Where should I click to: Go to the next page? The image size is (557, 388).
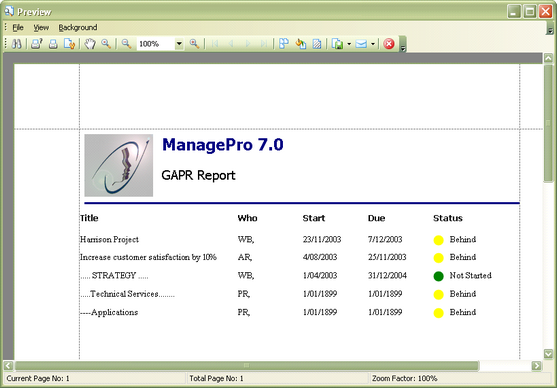pos(248,44)
